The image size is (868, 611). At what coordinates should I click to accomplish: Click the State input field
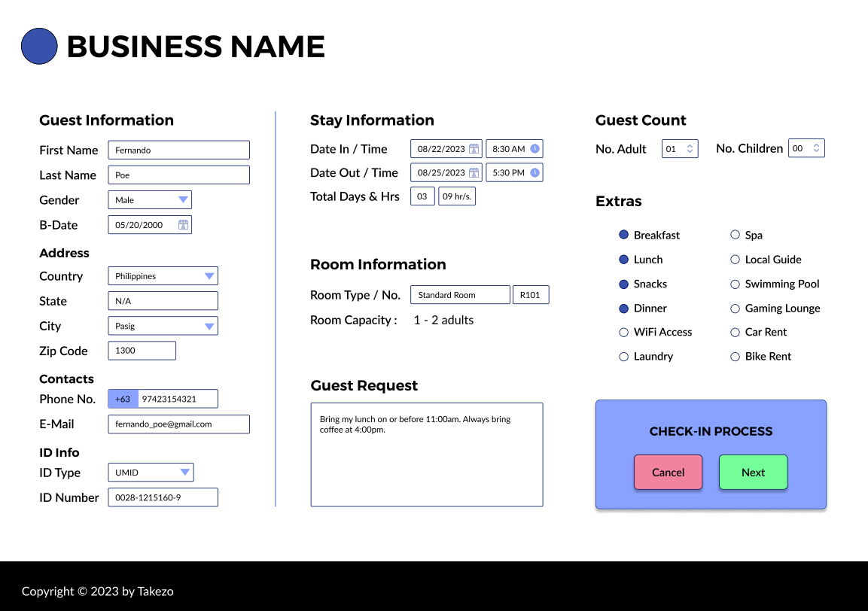click(x=163, y=300)
